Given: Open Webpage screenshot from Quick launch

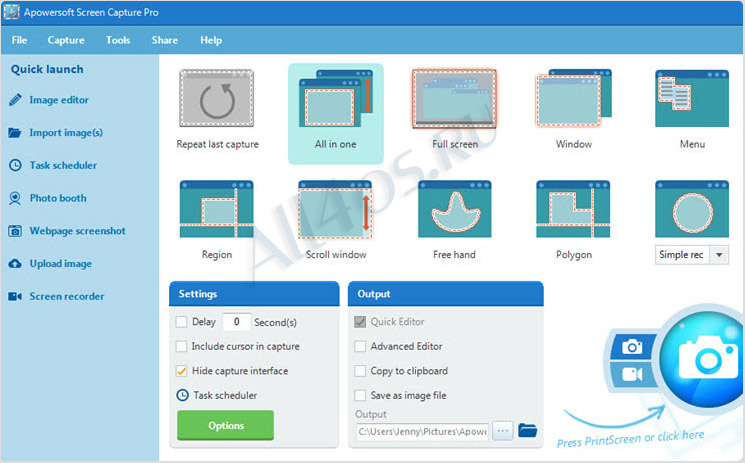Looking at the screenshot, I should tap(77, 231).
